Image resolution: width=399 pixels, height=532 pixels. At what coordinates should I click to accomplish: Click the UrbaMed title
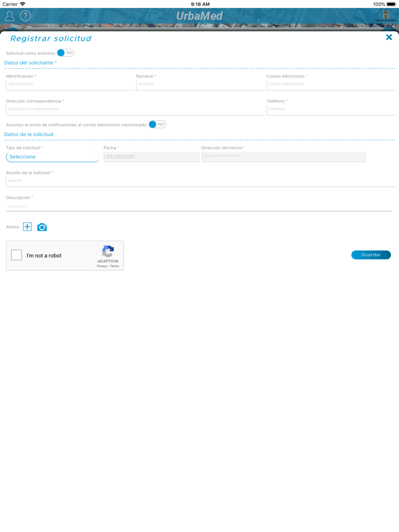[199, 16]
